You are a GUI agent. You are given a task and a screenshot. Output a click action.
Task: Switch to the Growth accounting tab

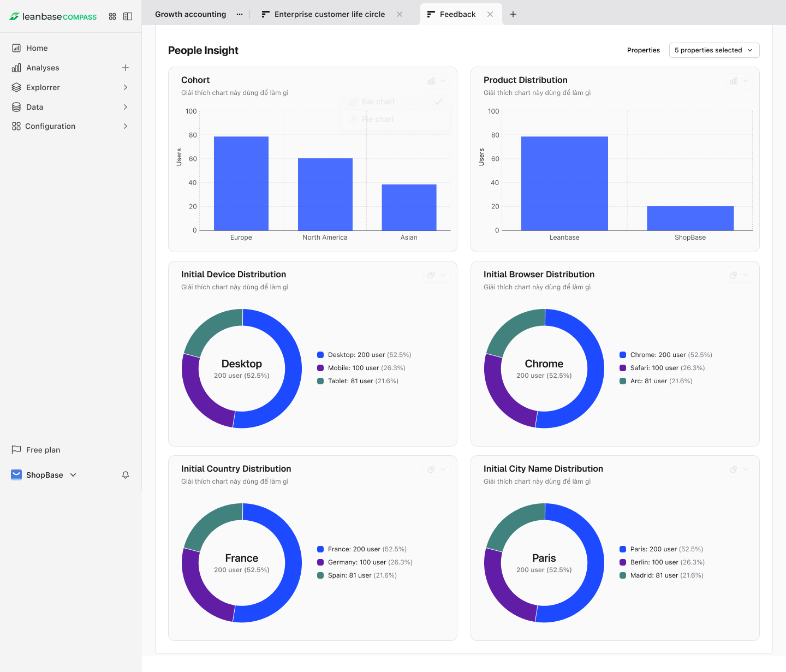[190, 14]
